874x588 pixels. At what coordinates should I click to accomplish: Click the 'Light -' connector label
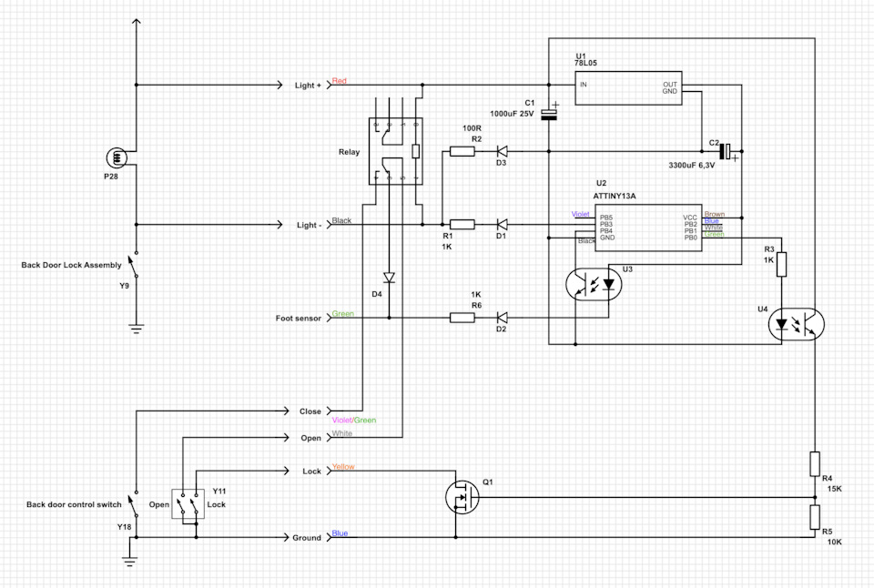[310, 225]
